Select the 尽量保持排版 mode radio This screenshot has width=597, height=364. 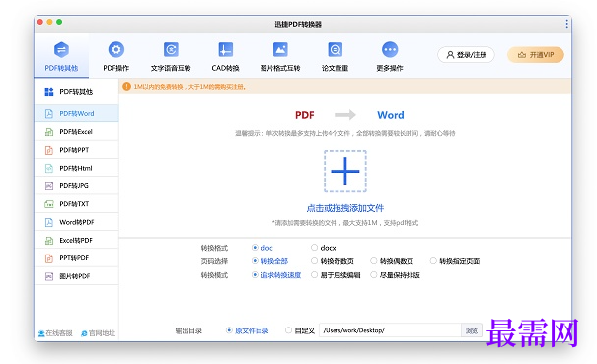pos(374,275)
